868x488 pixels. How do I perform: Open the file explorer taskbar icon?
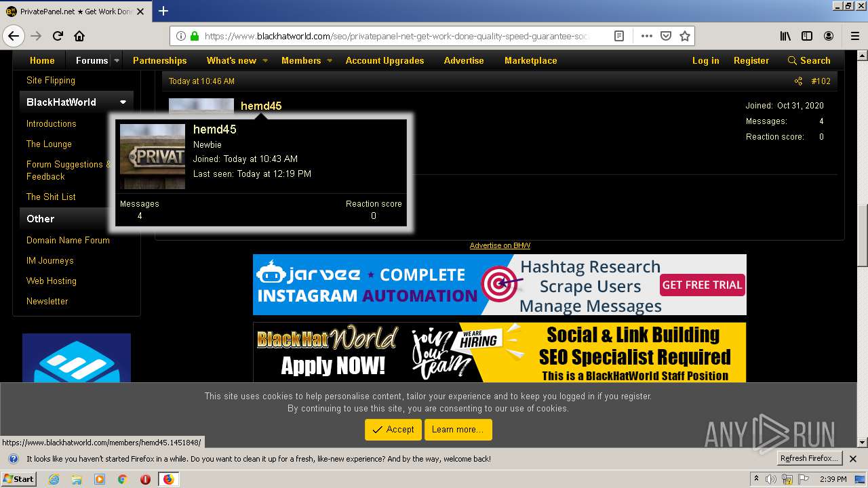[x=77, y=479]
